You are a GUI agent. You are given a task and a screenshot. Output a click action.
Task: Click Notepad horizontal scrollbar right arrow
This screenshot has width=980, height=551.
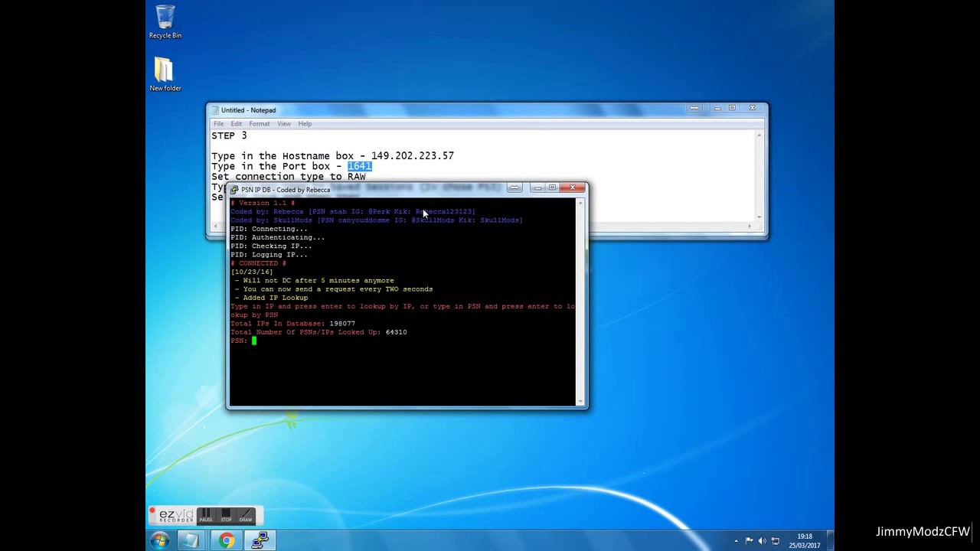[x=750, y=227]
